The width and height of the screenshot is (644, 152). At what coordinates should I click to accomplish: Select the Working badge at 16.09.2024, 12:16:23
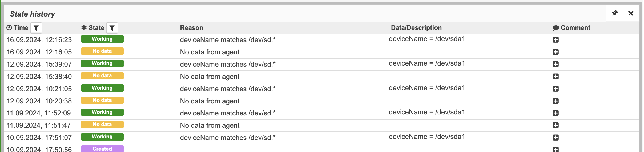click(x=102, y=39)
